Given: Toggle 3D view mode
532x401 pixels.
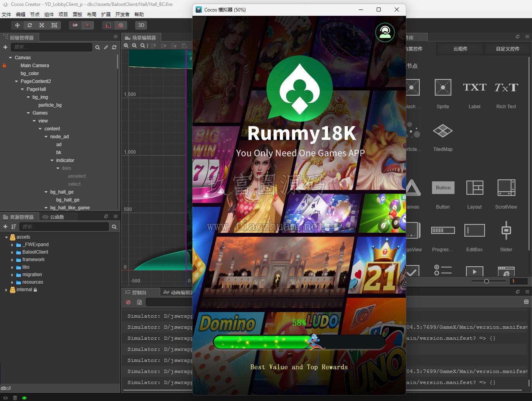Looking at the screenshot, I should (141, 25).
